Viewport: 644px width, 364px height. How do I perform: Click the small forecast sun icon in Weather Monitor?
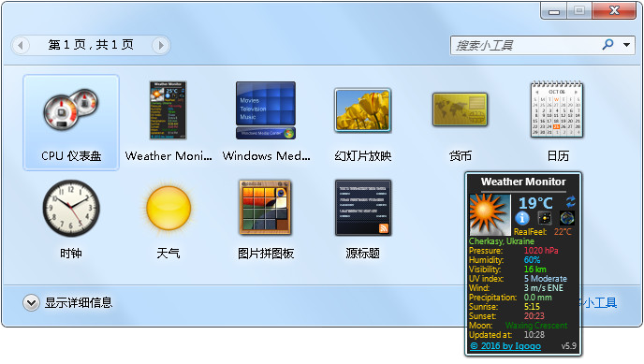(545, 218)
